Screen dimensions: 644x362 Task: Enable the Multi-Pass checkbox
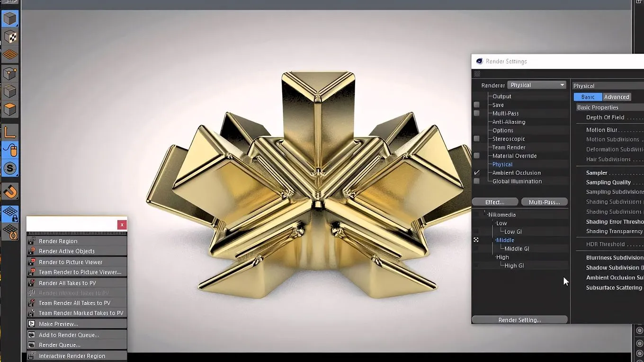[x=476, y=113]
